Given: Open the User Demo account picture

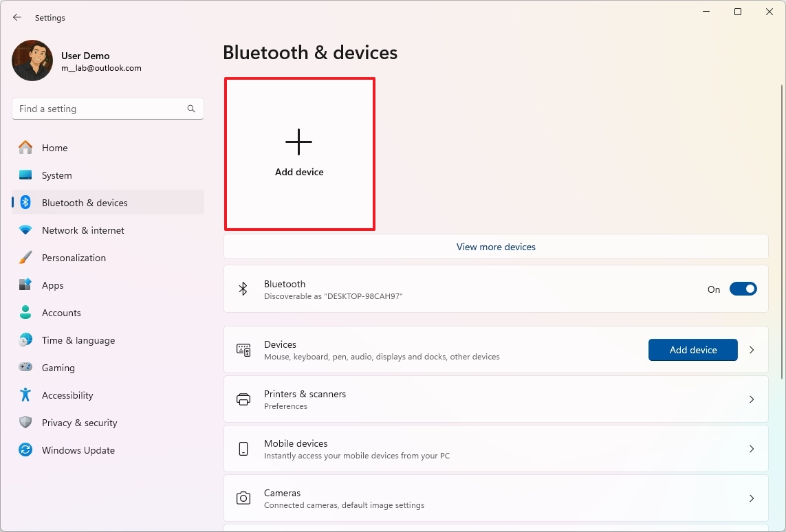Looking at the screenshot, I should pos(32,60).
